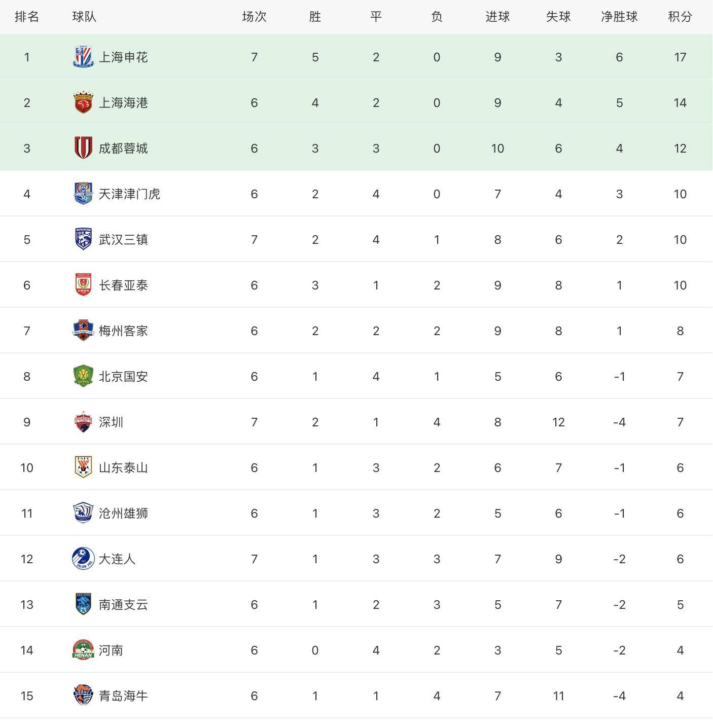Click the Wuhan Three Towns crest
The width and height of the screenshot is (713, 728).
pyautogui.click(x=83, y=239)
